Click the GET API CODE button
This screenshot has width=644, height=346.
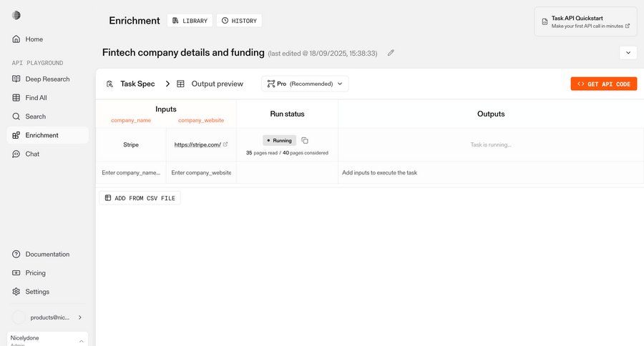point(603,84)
